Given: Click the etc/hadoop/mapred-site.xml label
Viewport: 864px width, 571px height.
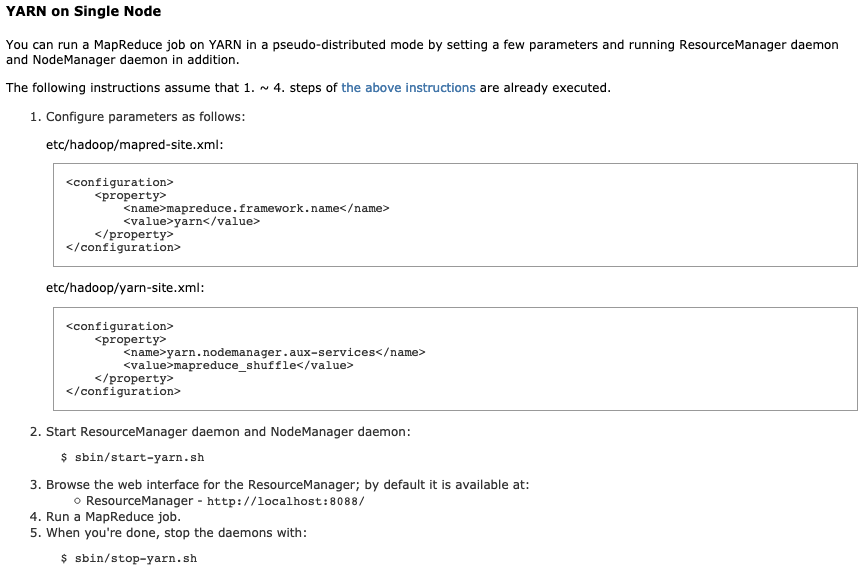Looking at the screenshot, I should [134, 145].
